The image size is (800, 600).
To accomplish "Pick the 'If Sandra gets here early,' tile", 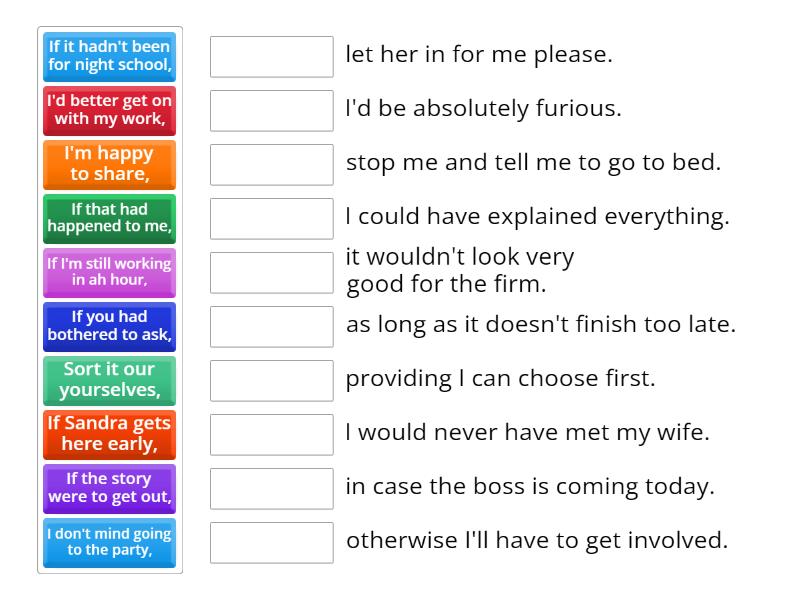I will [109, 434].
